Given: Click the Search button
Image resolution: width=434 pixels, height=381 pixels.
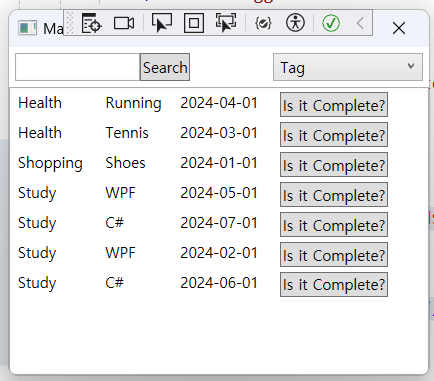Looking at the screenshot, I should pyautogui.click(x=165, y=67).
